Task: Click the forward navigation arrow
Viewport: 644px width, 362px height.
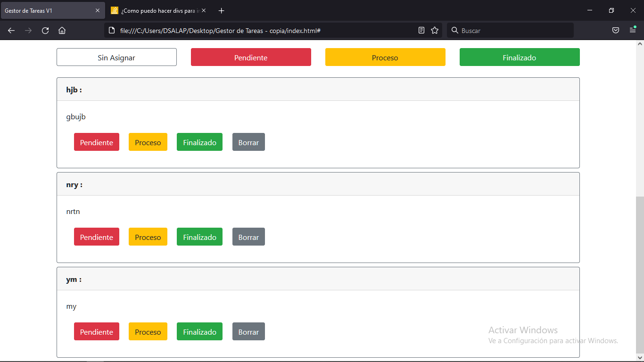Action: 28,31
